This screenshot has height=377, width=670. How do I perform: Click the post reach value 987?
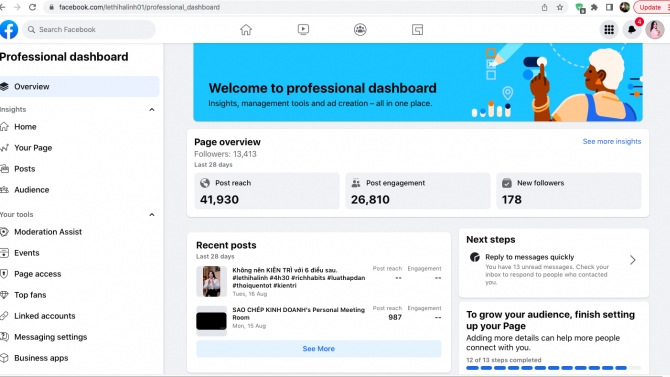tap(395, 317)
